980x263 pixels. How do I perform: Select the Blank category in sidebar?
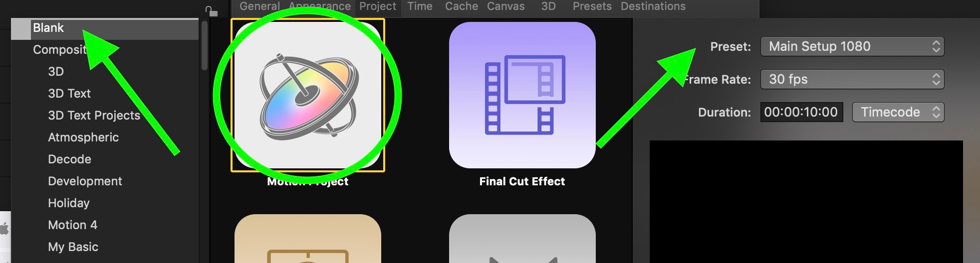tap(105, 28)
